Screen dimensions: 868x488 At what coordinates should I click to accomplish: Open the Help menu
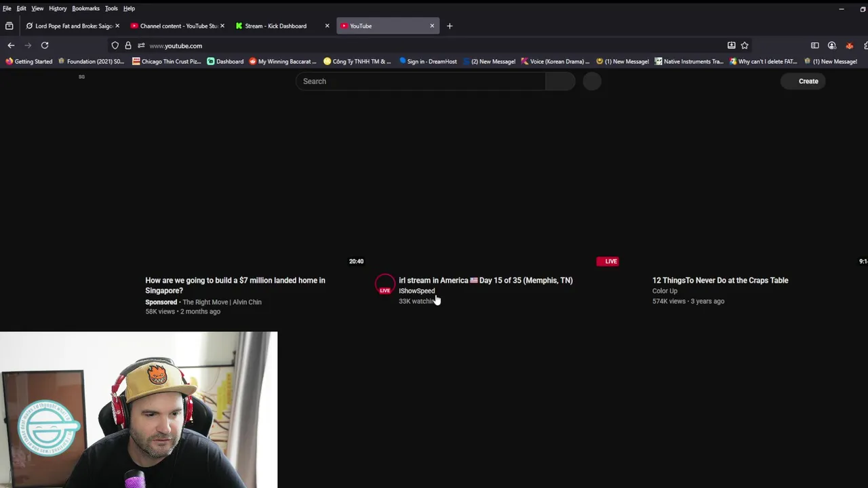coord(129,8)
